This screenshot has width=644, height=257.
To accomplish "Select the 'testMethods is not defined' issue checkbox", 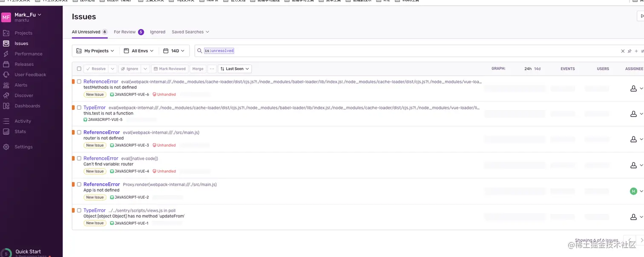I will pos(79,82).
